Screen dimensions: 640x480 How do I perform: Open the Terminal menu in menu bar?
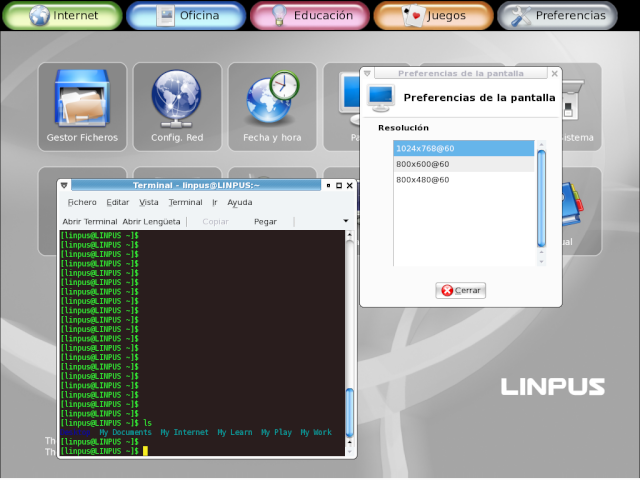pos(185,202)
